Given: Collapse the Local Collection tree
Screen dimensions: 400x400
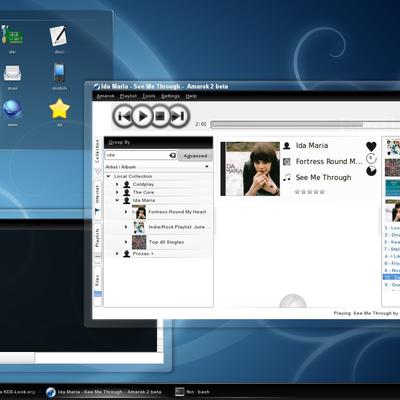Looking at the screenshot, I should (x=108, y=176).
